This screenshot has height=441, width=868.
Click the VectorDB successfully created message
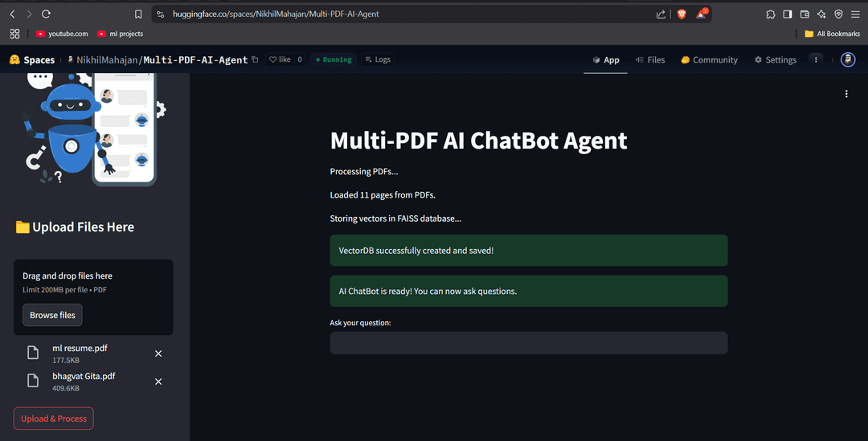point(529,250)
